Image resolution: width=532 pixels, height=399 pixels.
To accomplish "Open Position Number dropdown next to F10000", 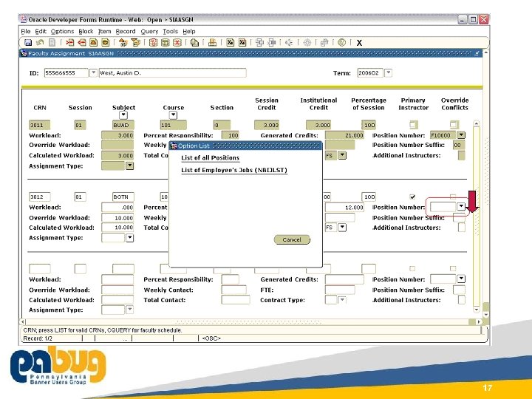I will point(461,135).
